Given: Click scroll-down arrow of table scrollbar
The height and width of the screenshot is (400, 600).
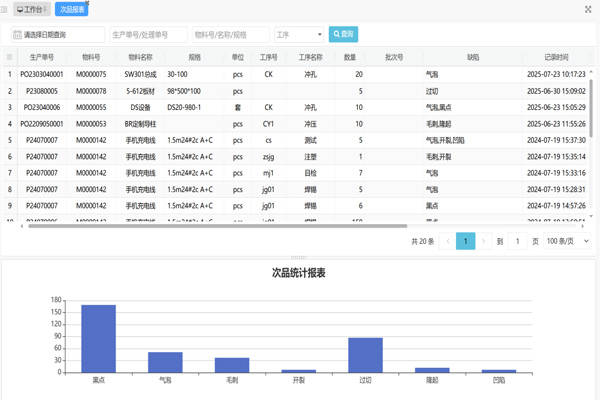Looking at the screenshot, I should click(591, 216).
